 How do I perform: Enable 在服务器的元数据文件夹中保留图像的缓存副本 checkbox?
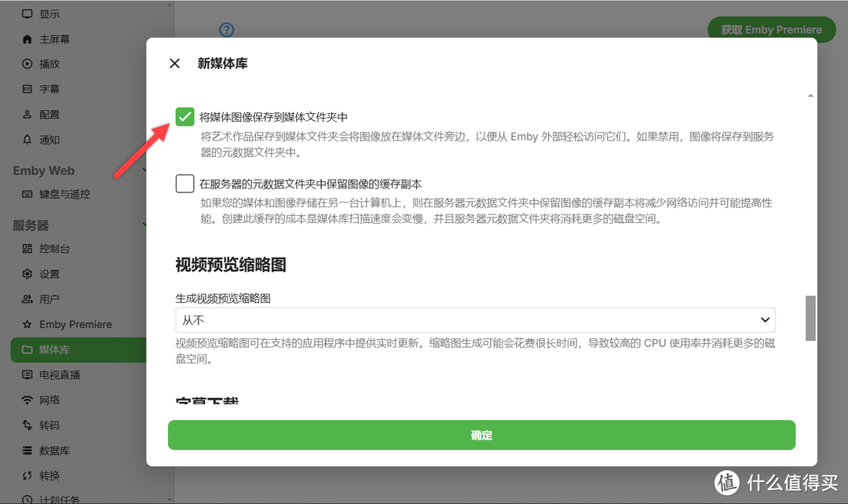(185, 184)
